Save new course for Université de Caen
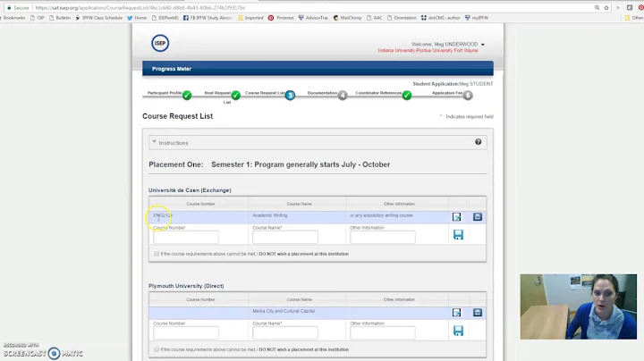The image size is (644, 361). 458,235
